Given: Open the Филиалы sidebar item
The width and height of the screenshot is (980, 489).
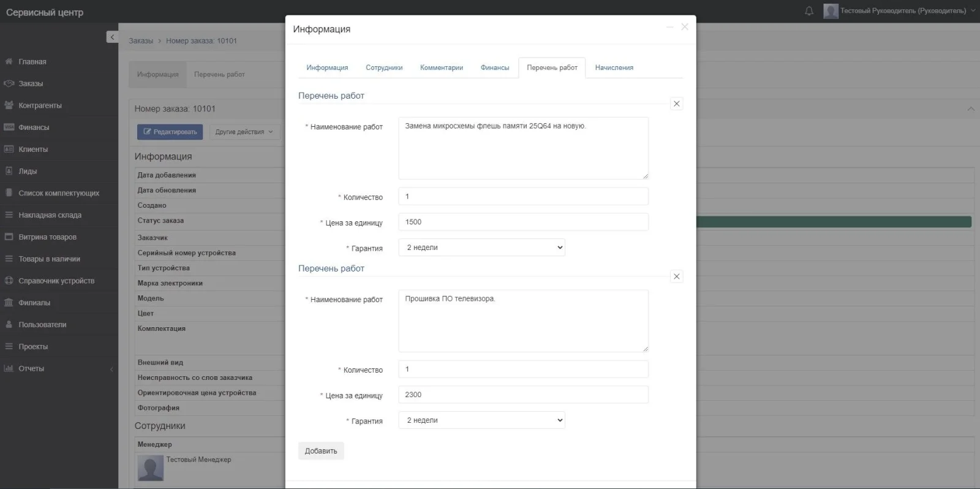Looking at the screenshot, I should (x=34, y=303).
